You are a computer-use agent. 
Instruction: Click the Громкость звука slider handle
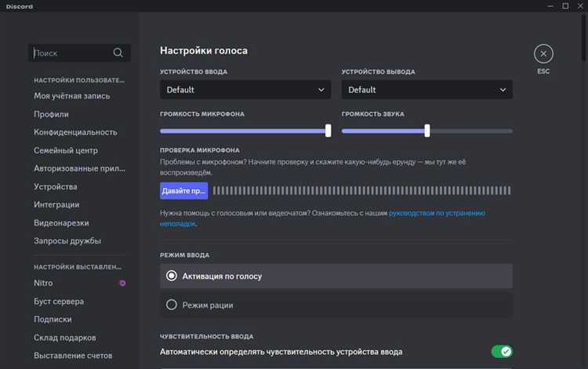[427, 131]
